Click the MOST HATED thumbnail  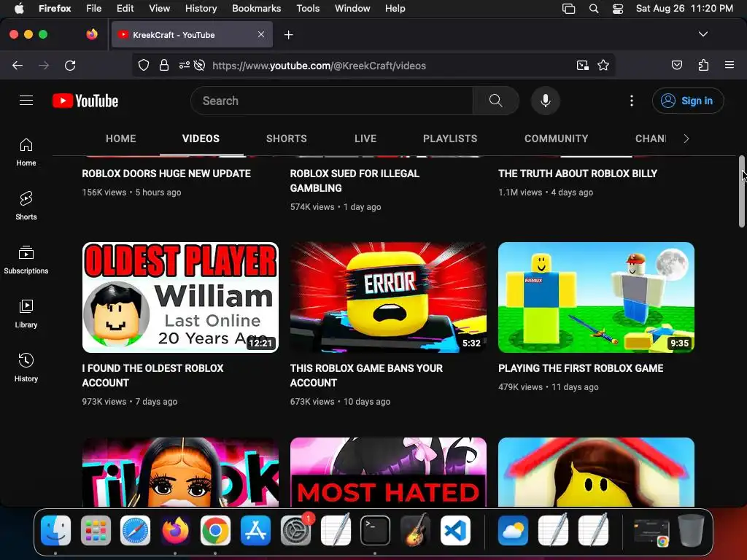(388, 472)
